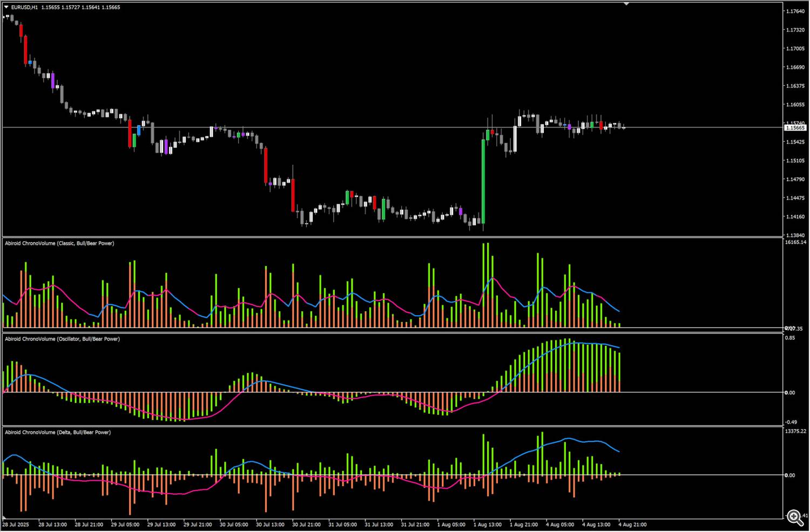Click the -0.49 Oscillator scale value
The height and width of the screenshot is (532, 810).
tap(791, 422)
